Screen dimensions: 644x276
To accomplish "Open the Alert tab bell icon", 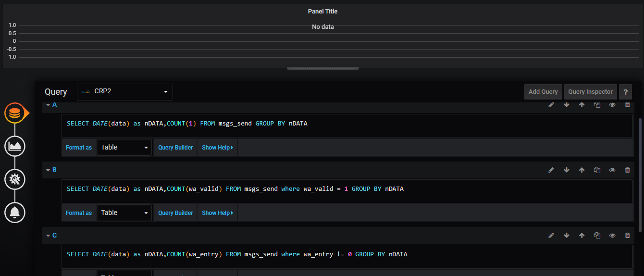I will pyautogui.click(x=15, y=212).
